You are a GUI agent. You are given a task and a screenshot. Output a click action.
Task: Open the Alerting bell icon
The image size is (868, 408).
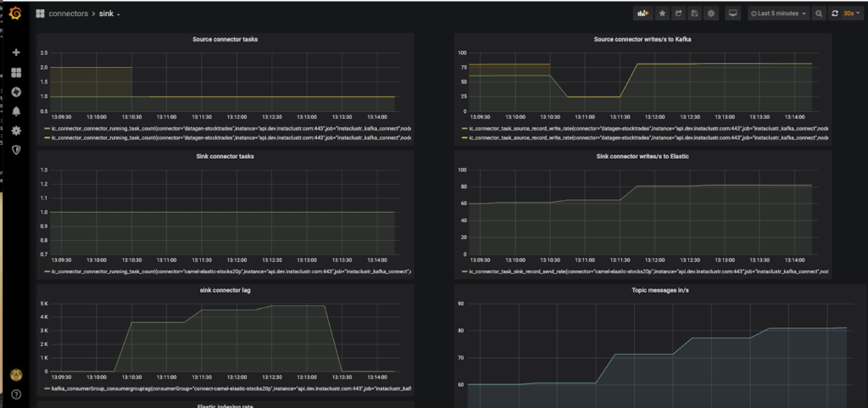pos(15,111)
